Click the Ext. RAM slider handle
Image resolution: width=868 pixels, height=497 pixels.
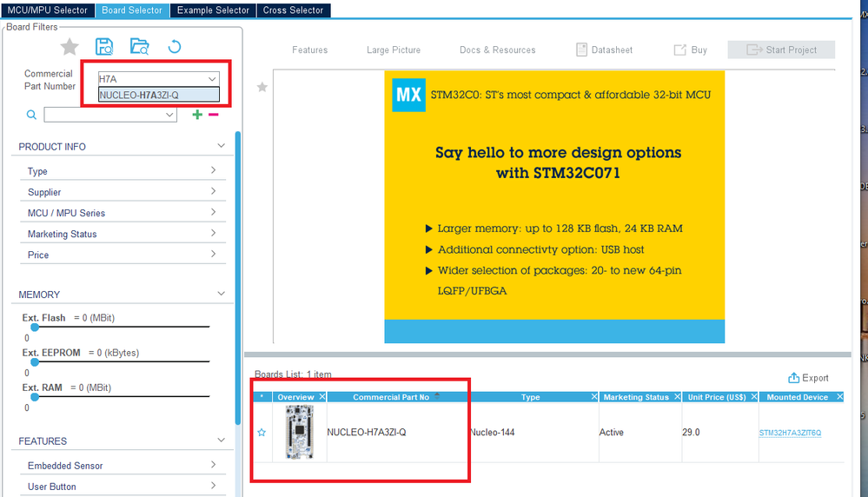click(x=35, y=397)
